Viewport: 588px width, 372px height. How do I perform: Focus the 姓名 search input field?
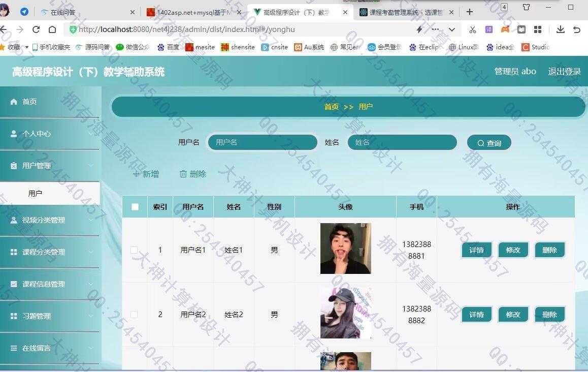pos(402,142)
